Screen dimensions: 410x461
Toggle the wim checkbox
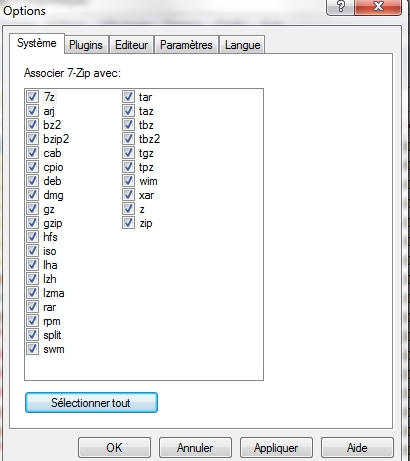[x=128, y=181]
